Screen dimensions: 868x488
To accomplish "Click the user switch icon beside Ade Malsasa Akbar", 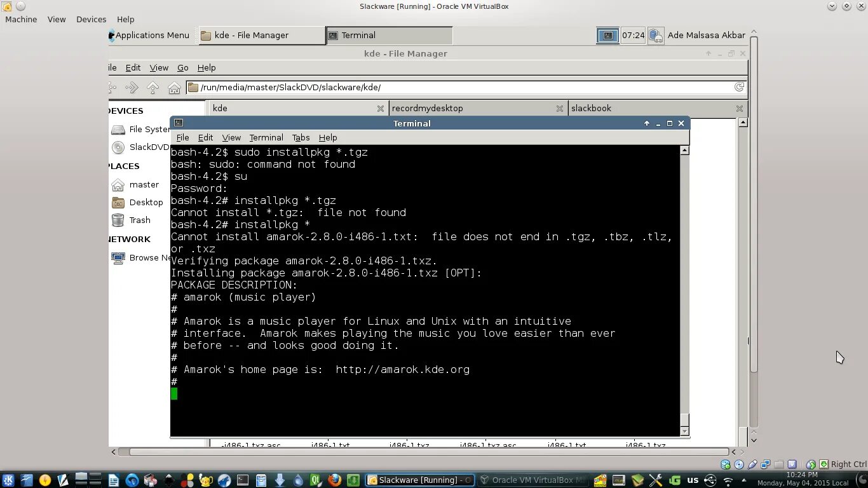I will [x=655, y=36].
